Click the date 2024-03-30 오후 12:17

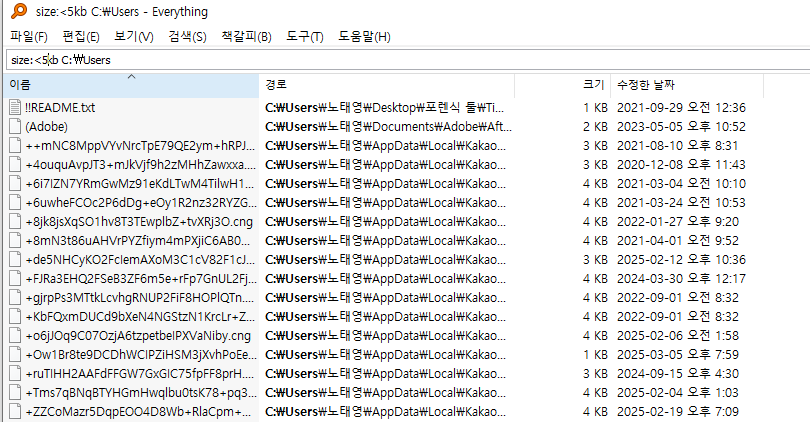[681, 278]
